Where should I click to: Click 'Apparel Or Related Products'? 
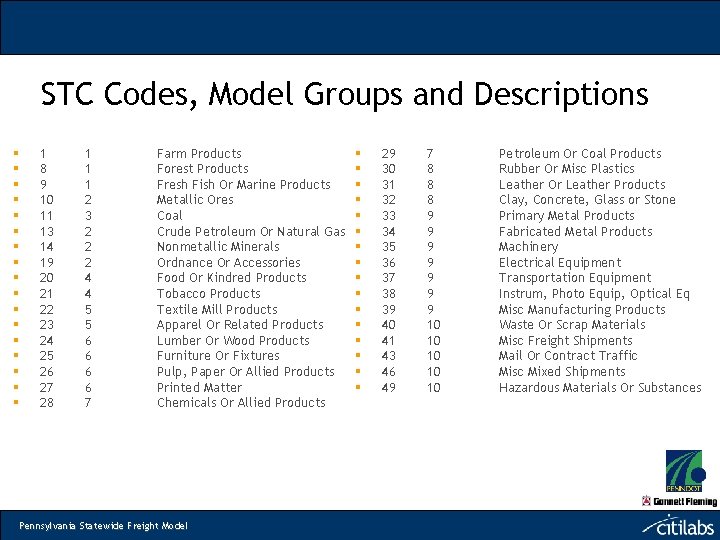(240, 325)
